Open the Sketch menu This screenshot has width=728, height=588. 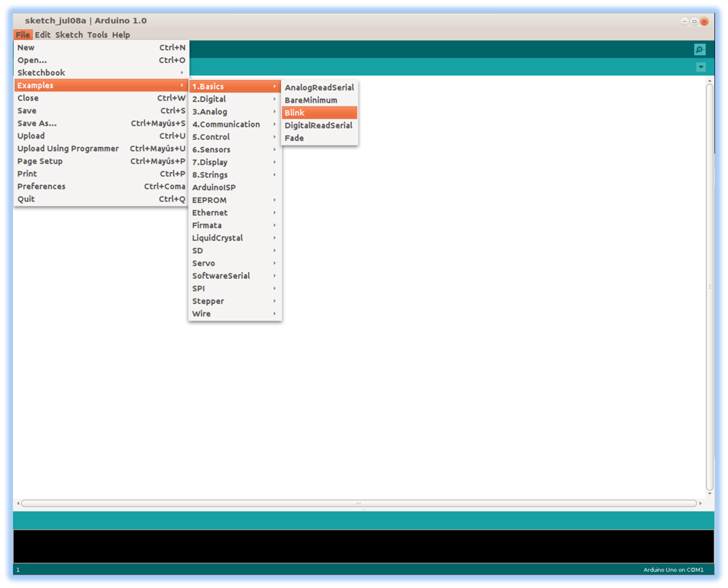(69, 35)
